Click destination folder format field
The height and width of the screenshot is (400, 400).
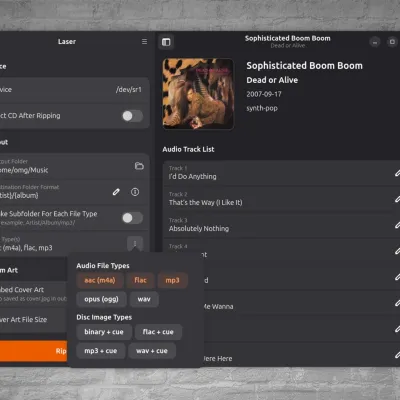pyautogui.click(x=74, y=192)
